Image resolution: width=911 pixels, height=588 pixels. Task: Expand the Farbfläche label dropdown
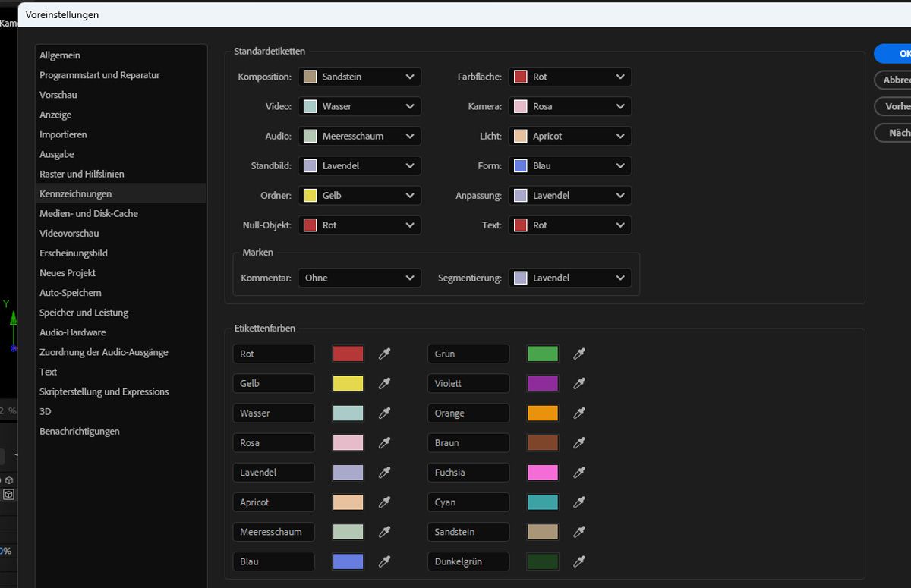click(570, 77)
